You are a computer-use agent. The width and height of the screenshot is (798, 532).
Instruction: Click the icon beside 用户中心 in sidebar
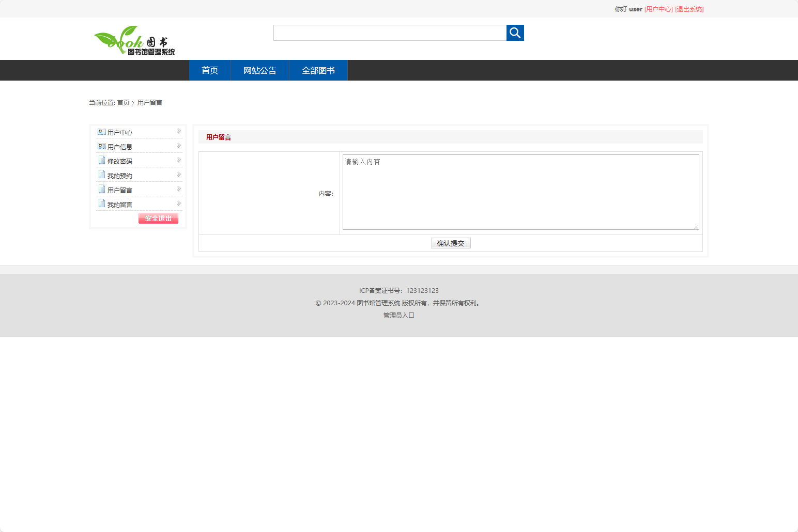pos(102,132)
